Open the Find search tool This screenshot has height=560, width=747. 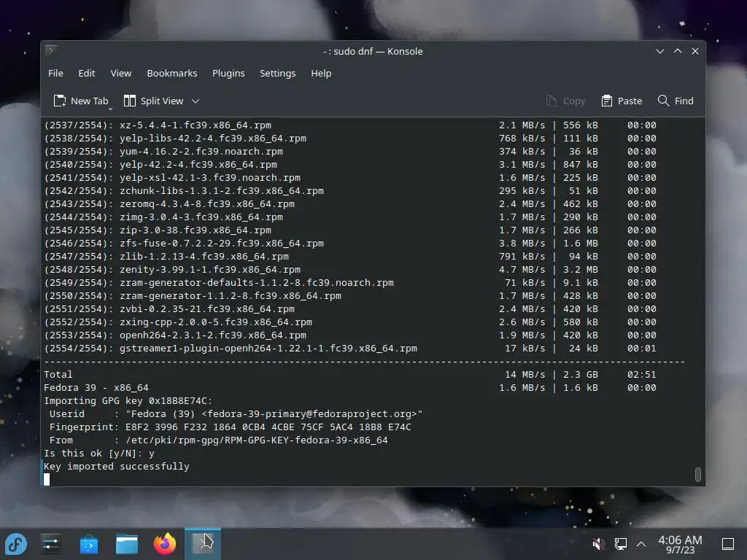pyautogui.click(x=676, y=101)
